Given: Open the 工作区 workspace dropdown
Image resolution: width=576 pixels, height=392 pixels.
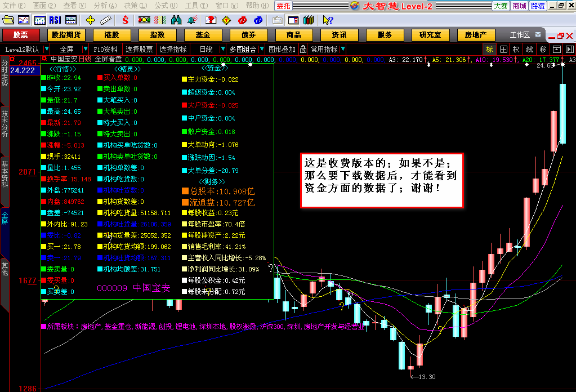Looking at the screenshot, I should point(538,34).
